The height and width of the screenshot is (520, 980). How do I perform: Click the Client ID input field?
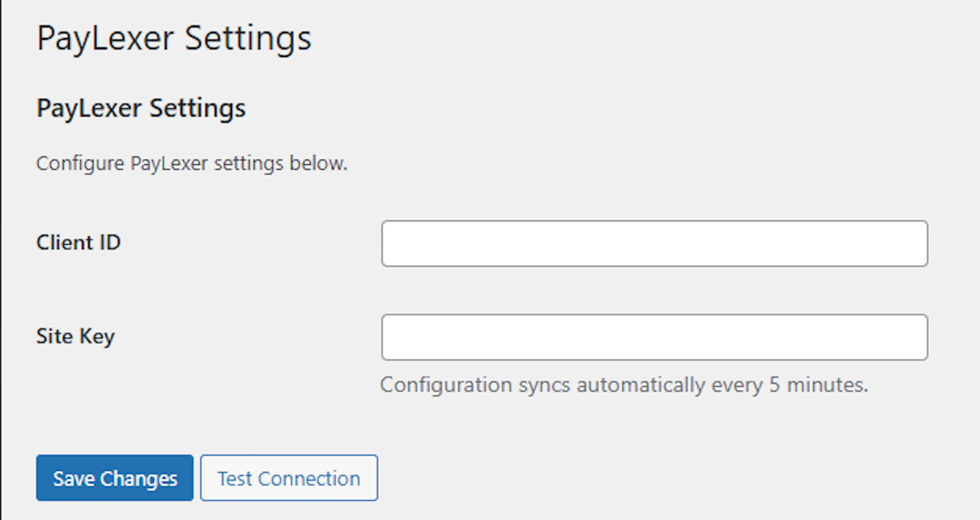[x=654, y=243]
